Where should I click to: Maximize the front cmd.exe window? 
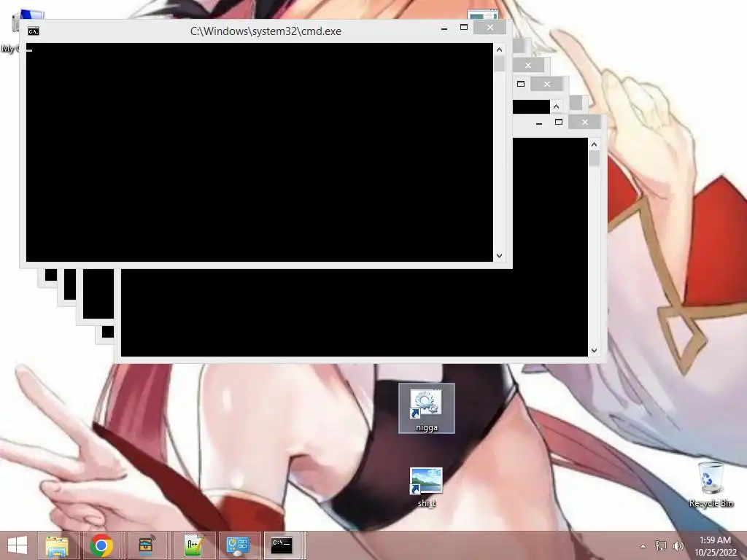coord(463,28)
